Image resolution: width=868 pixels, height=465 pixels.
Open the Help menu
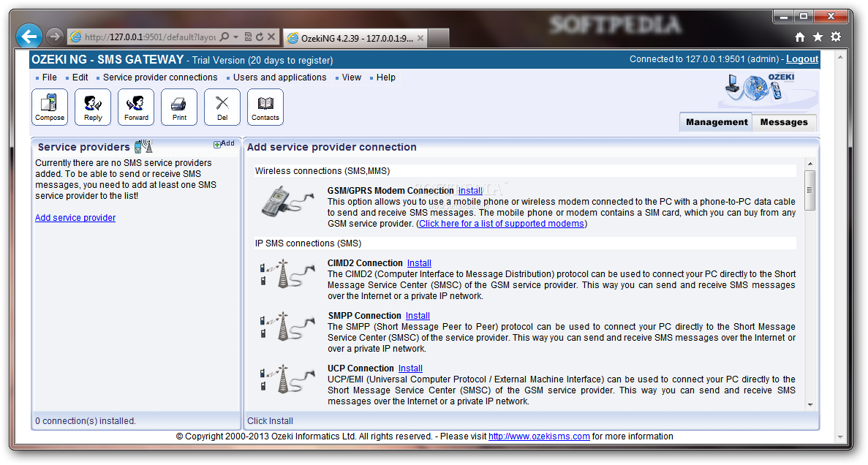tap(386, 77)
